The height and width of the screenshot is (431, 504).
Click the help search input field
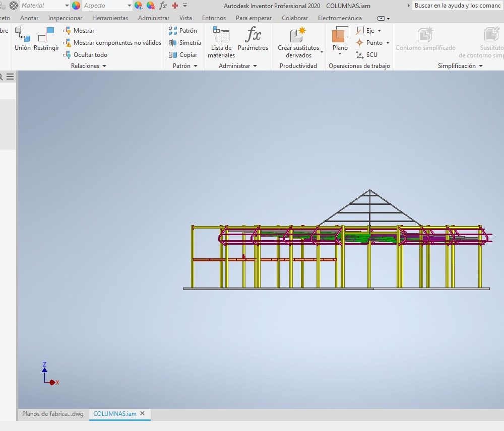point(457,6)
